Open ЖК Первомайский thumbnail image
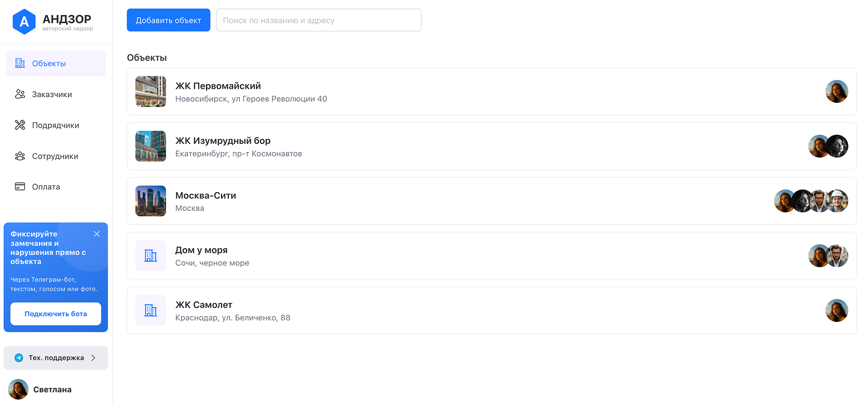Viewport: 868px width, 405px height. 150,91
